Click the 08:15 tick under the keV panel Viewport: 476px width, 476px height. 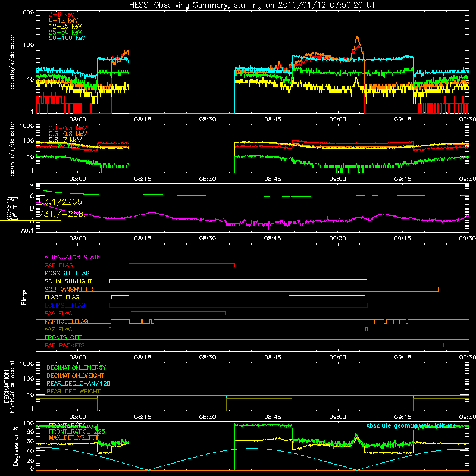143,120
